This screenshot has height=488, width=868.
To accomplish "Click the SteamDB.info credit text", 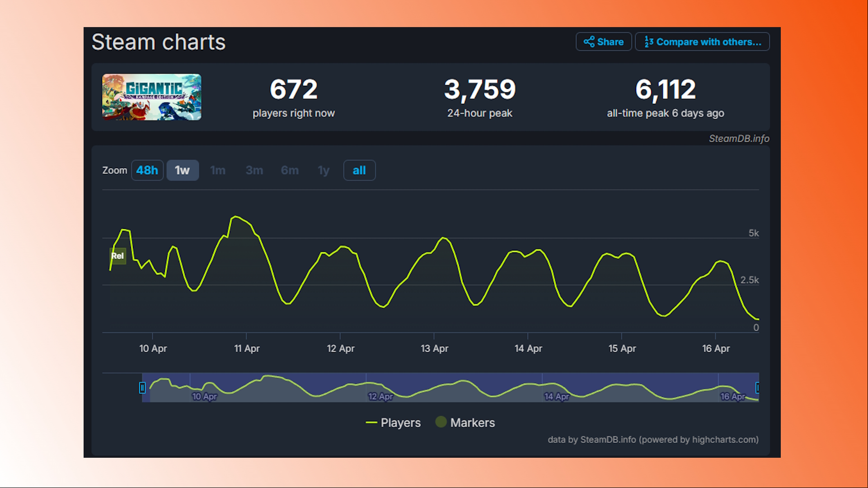I will (x=739, y=139).
